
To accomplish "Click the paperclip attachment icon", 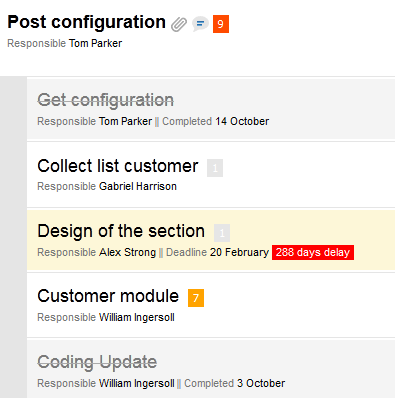I will coord(179,24).
